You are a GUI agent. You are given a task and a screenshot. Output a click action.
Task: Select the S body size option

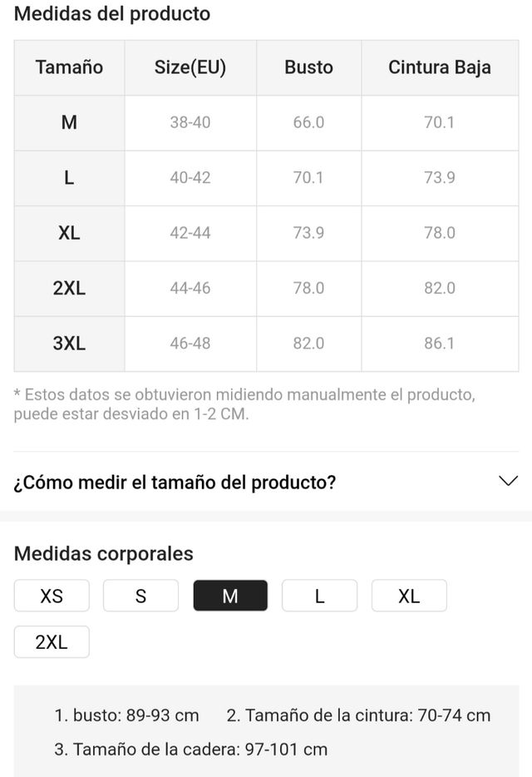click(140, 596)
